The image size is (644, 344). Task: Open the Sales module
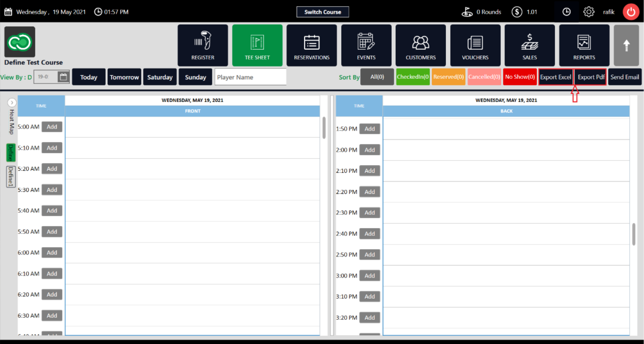coord(529,45)
